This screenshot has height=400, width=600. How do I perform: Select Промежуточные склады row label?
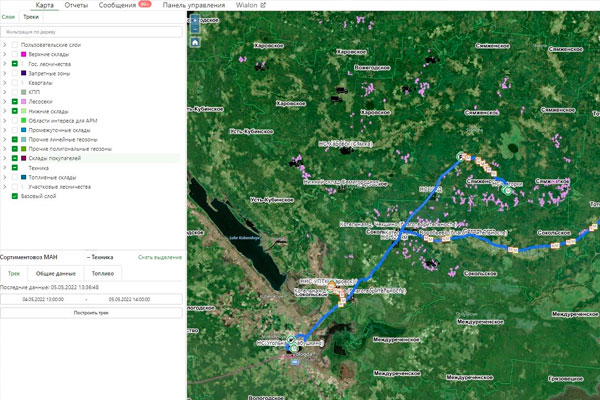coord(59,130)
